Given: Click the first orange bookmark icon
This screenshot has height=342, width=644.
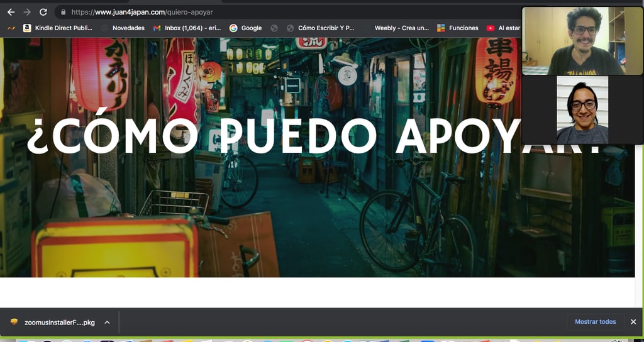Looking at the screenshot, I should coord(11,28).
